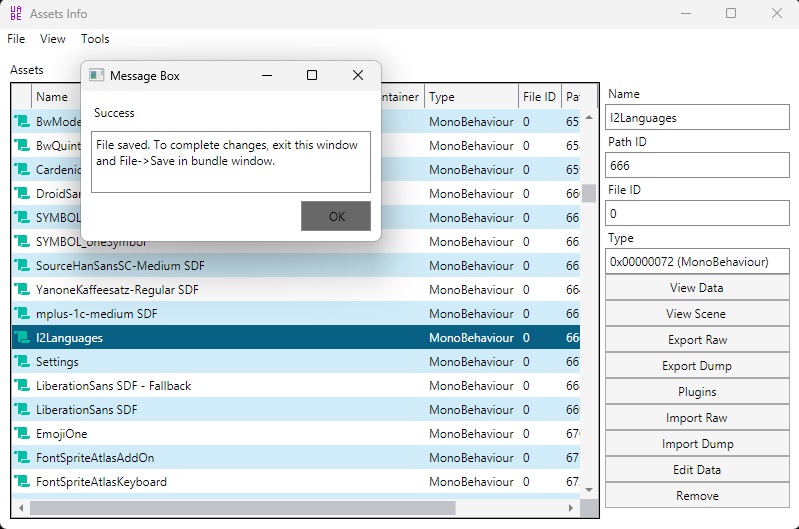Click the asset icon beside YanoneKaffeesatz-Regular SDF

(22, 289)
